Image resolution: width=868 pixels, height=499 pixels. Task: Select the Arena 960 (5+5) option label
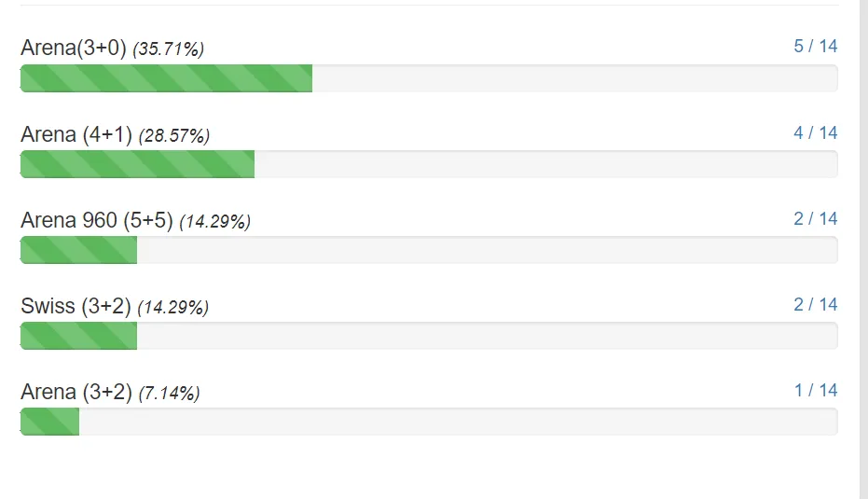point(97,221)
